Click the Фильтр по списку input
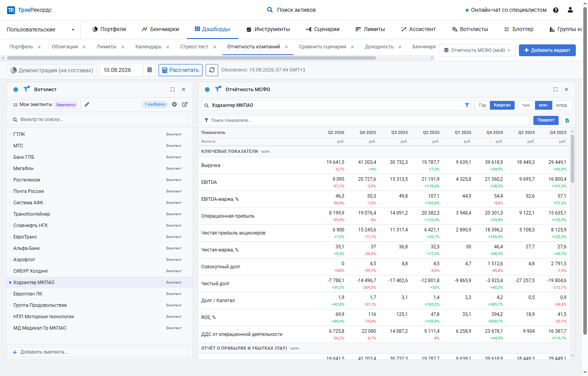This screenshot has width=588, height=376. (100, 119)
